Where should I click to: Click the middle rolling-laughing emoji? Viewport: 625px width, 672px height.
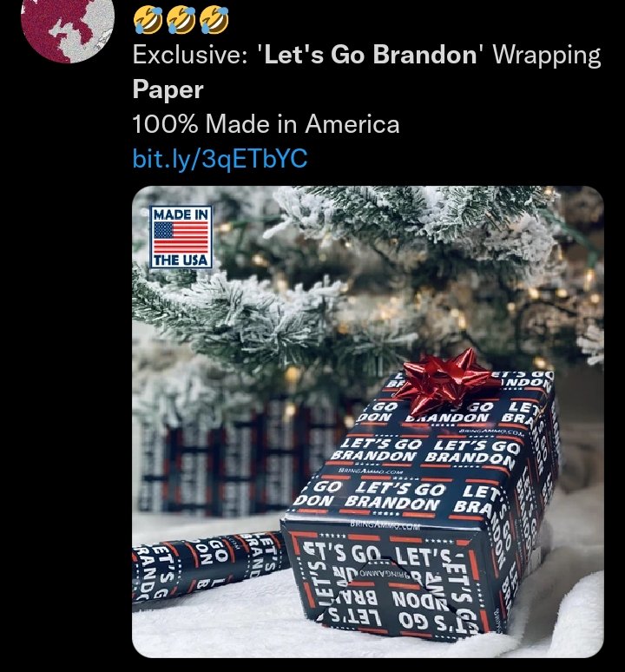tap(181, 20)
